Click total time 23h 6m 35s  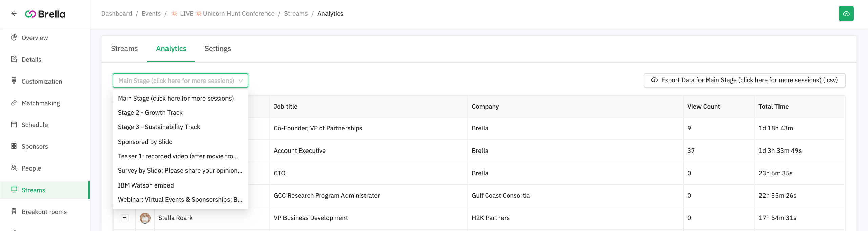(x=775, y=173)
